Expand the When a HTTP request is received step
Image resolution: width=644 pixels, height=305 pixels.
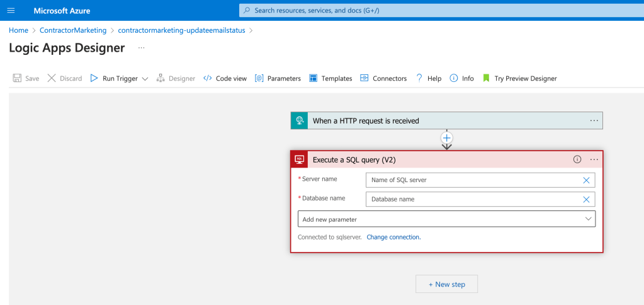[x=447, y=120]
